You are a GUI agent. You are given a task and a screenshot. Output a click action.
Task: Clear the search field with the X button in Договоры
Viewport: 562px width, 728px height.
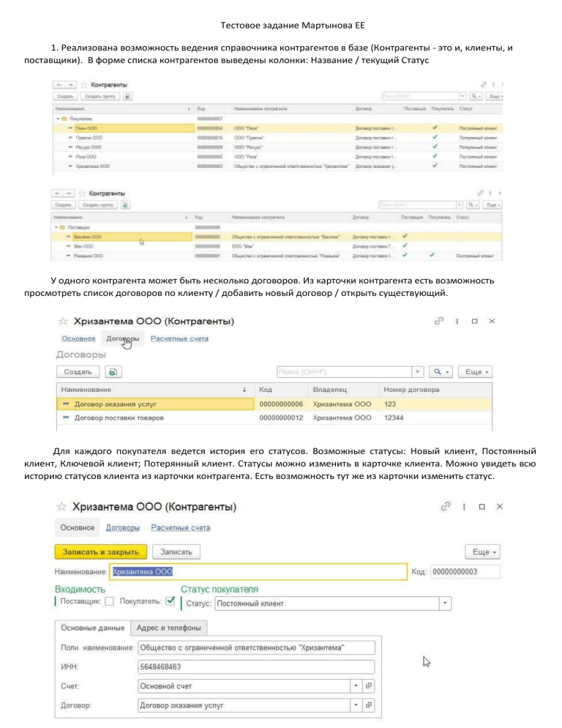click(417, 372)
